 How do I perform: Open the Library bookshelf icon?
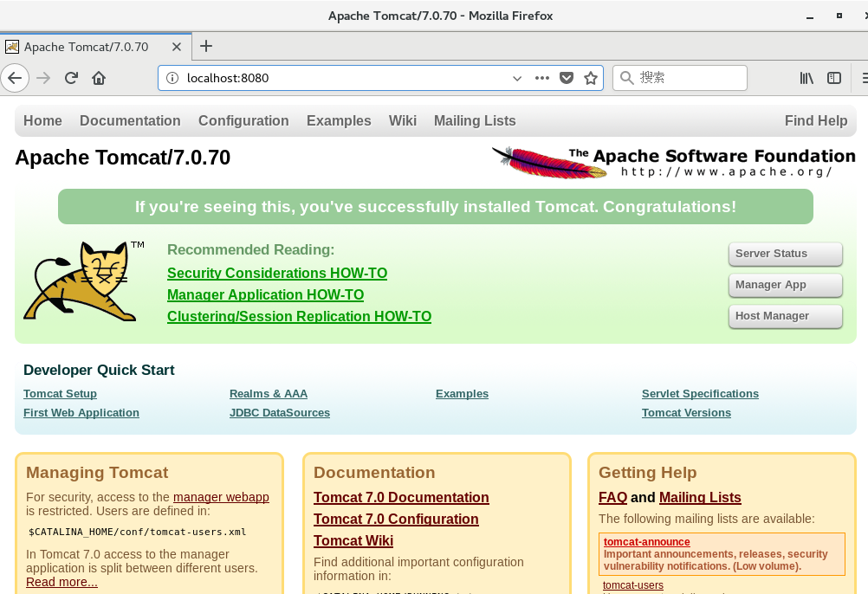tap(806, 78)
